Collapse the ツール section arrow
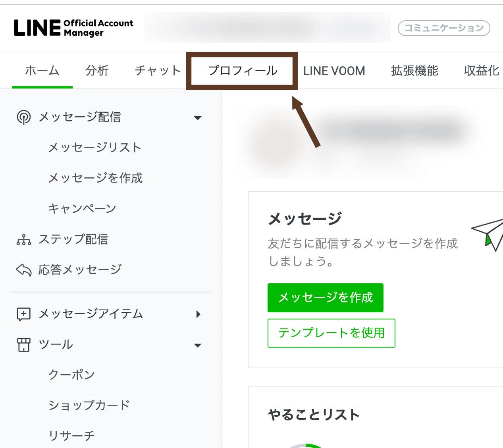 point(197,345)
